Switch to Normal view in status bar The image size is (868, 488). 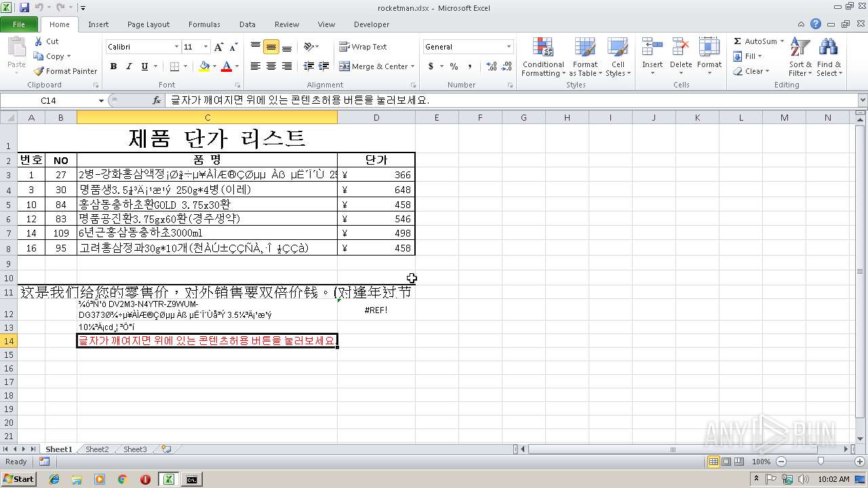click(x=713, y=462)
